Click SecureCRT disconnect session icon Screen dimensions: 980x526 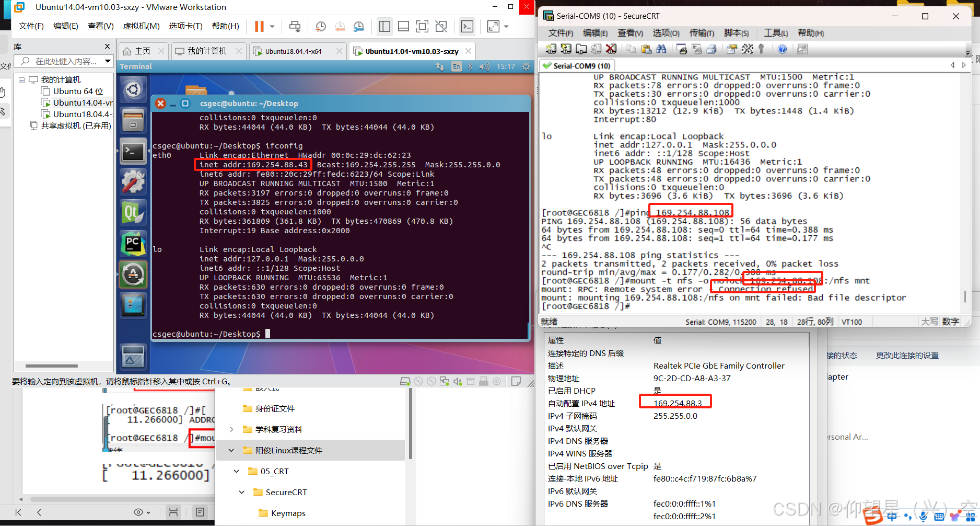[x=611, y=49]
